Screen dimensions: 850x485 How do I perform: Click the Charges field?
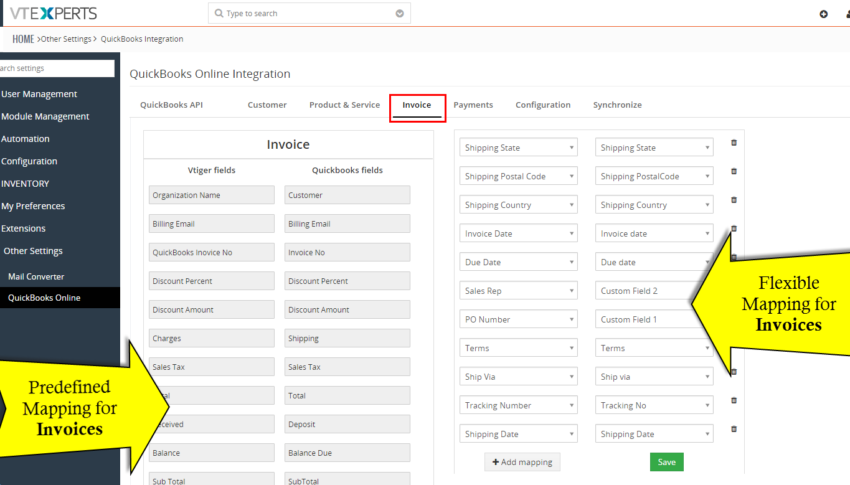coord(211,339)
